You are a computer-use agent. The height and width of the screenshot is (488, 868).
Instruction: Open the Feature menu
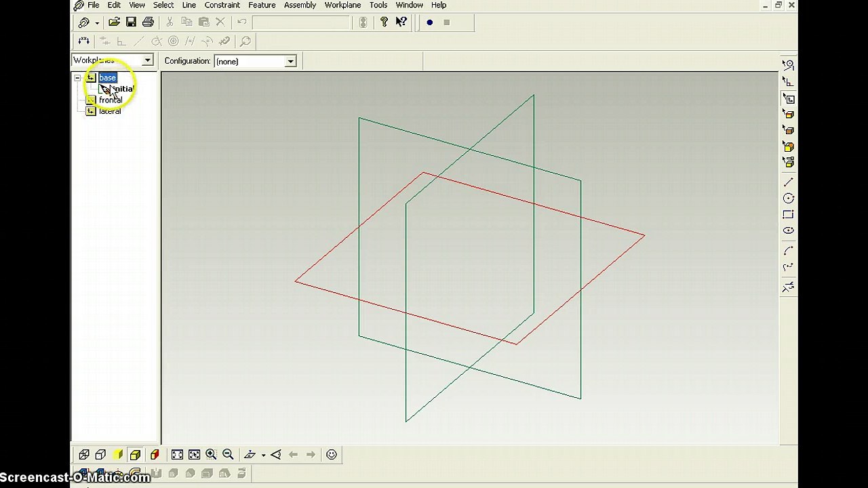pos(262,5)
